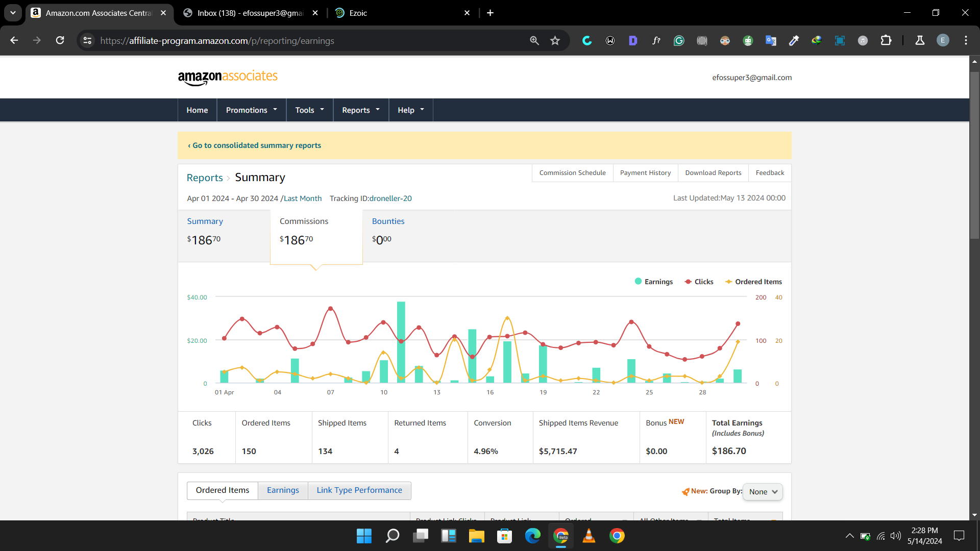Bookmark this page with the star icon
Viewport: 980px width, 551px height.
[555, 40]
